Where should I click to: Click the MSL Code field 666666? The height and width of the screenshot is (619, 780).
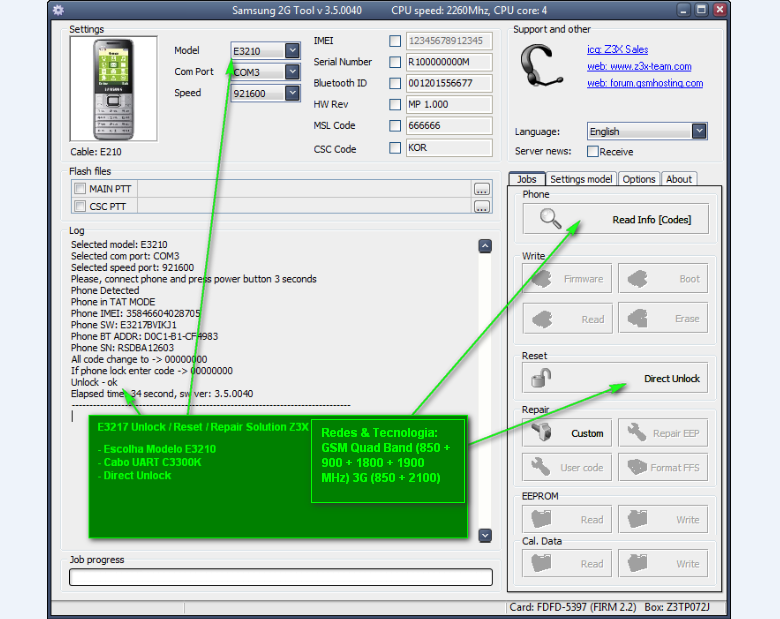click(x=449, y=125)
